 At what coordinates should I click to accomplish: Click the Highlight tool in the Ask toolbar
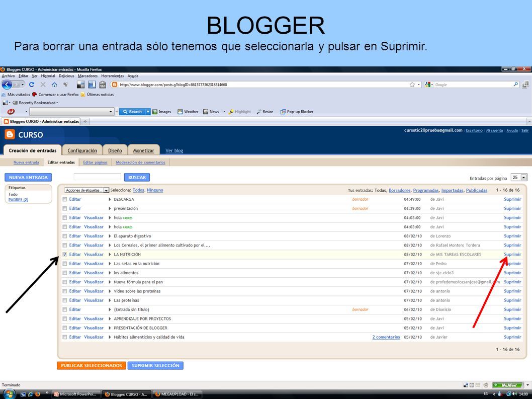239,111
